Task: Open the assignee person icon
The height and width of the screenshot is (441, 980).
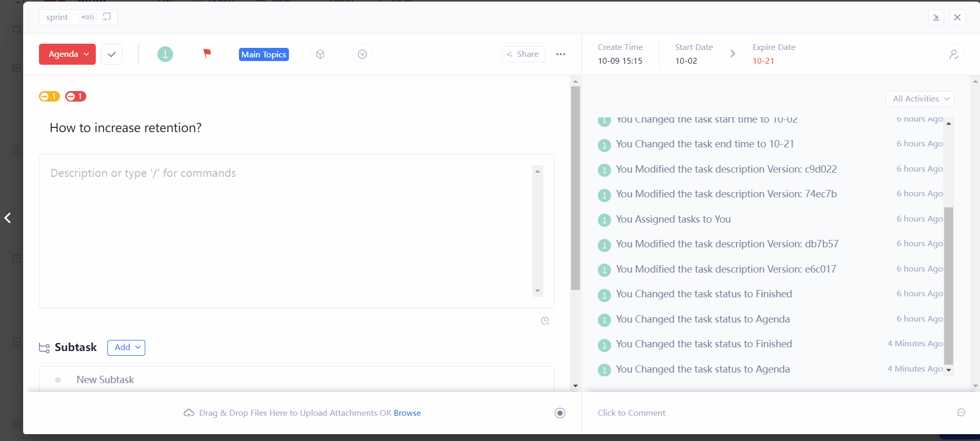Action: point(953,54)
